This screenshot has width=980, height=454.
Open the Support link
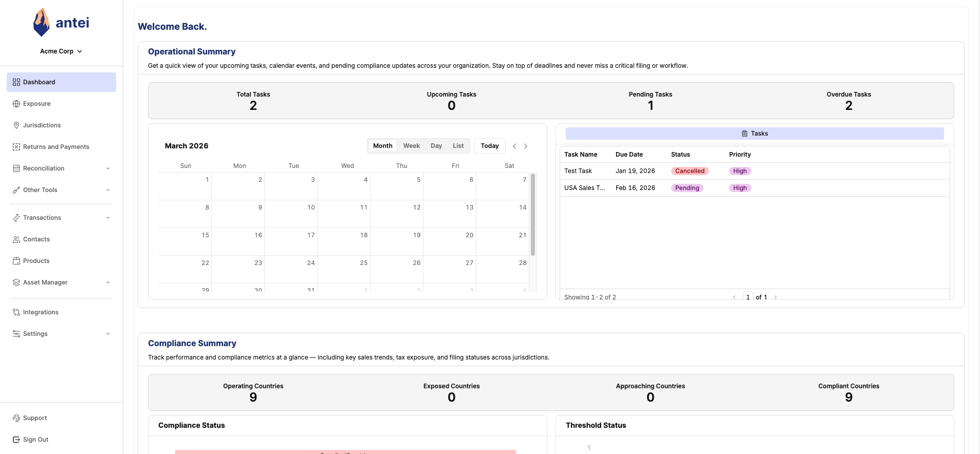pyautogui.click(x=61, y=418)
